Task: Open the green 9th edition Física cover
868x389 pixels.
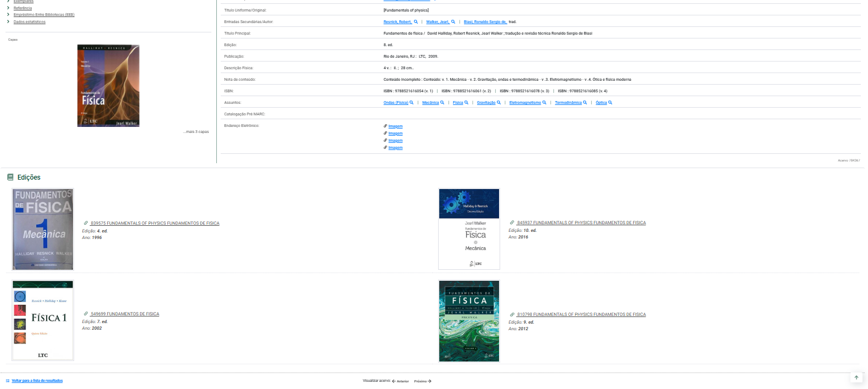Action: [469, 321]
